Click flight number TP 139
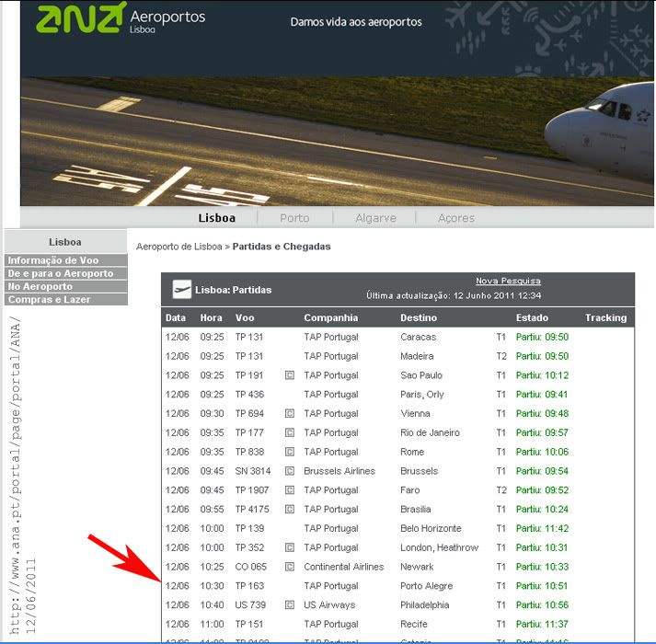The height and width of the screenshot is (644, 656). click(249, 528)
